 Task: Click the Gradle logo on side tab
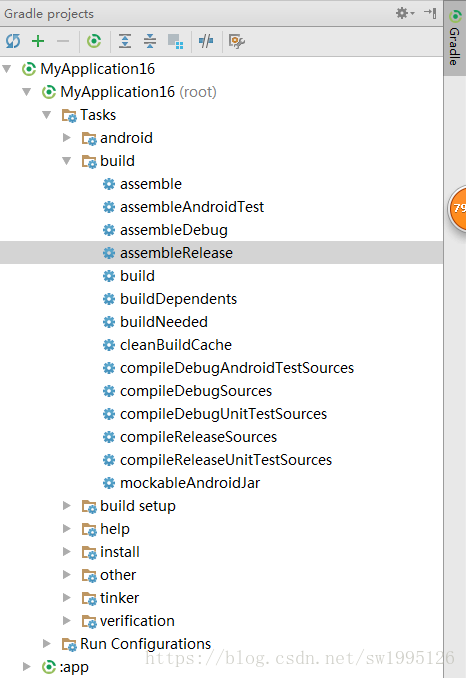pyautogui.click(x=455, y=16)
